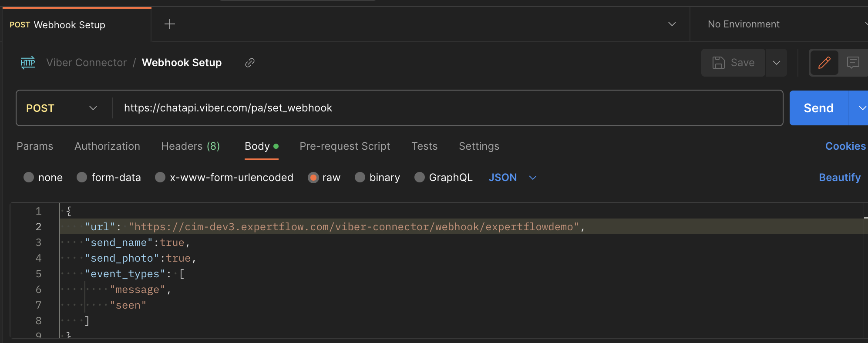This screenshot has height=343, width=868.
Task: Open the Save options dropdown arrow
Action: tap(776, 63)
